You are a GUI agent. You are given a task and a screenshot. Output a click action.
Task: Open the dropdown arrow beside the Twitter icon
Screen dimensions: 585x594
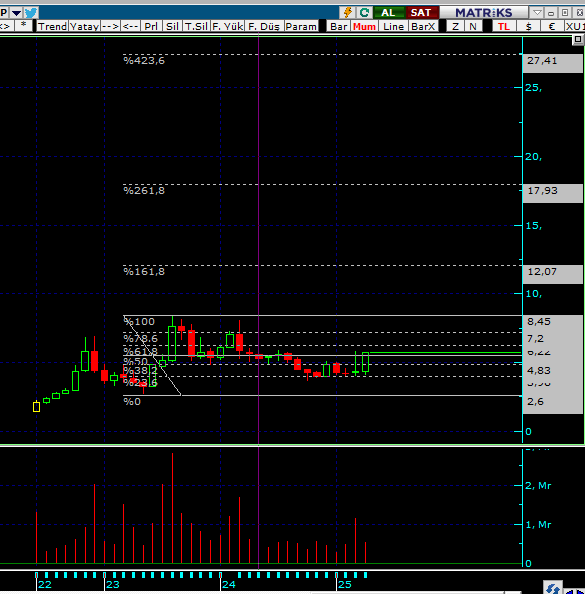click(x=16, y=13)
